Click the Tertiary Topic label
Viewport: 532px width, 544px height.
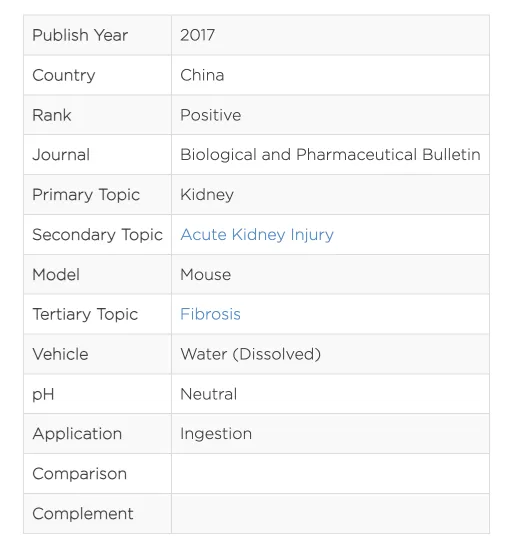point(85,314)
